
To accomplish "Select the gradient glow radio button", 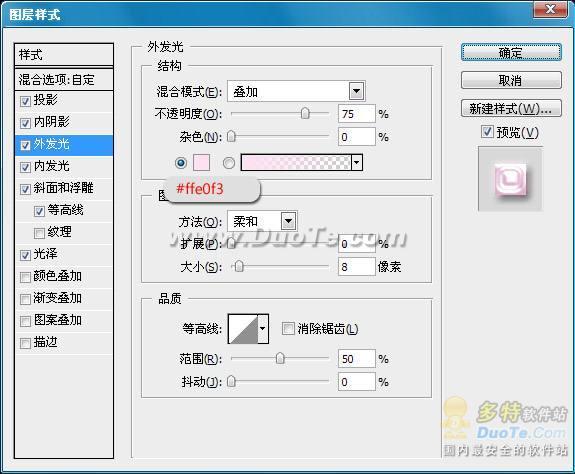I will (x=229, y=162).
